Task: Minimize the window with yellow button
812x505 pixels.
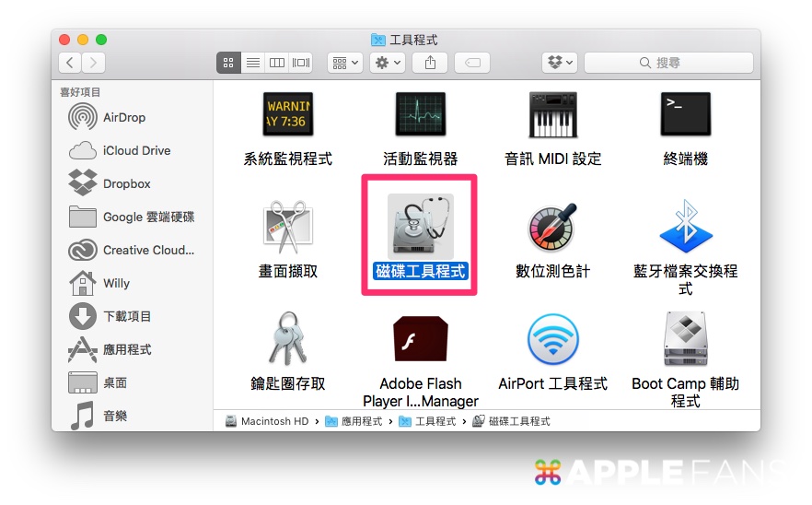Action: [x=83, y=40]
